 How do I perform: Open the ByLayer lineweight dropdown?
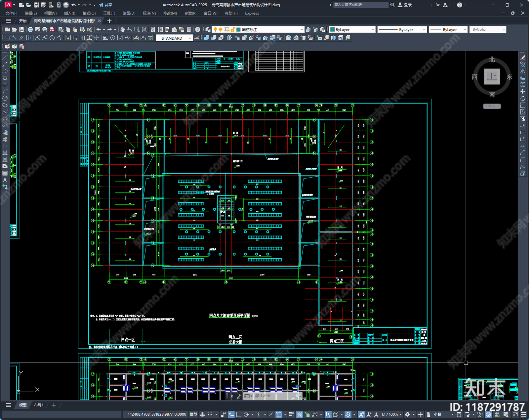coord(448,29)
